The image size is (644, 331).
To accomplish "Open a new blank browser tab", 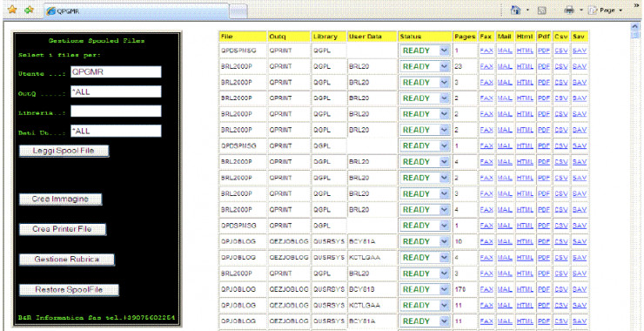I will [x=238, y=11].
